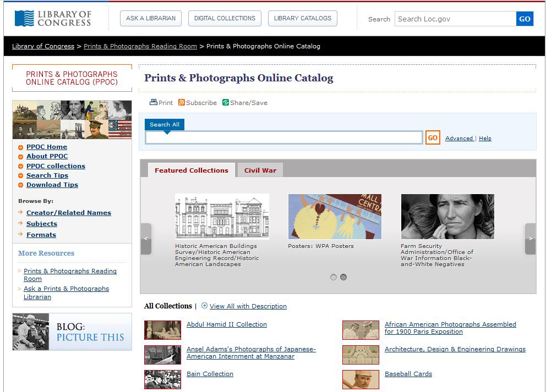Open Prints & Photographs Reading Room resource link

point(70,275)
